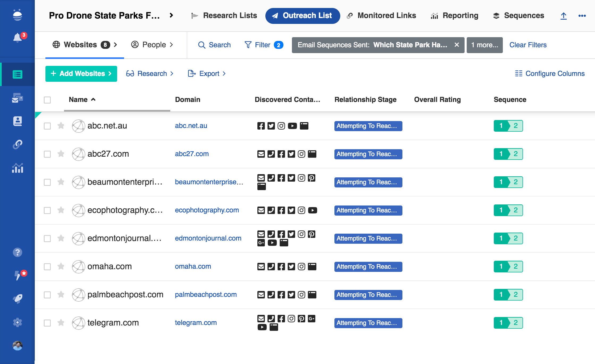Viewport: 595px width, 364px height.
Task: Remove the Email Sequences Sent filter chip
Action: click(457, 45)
